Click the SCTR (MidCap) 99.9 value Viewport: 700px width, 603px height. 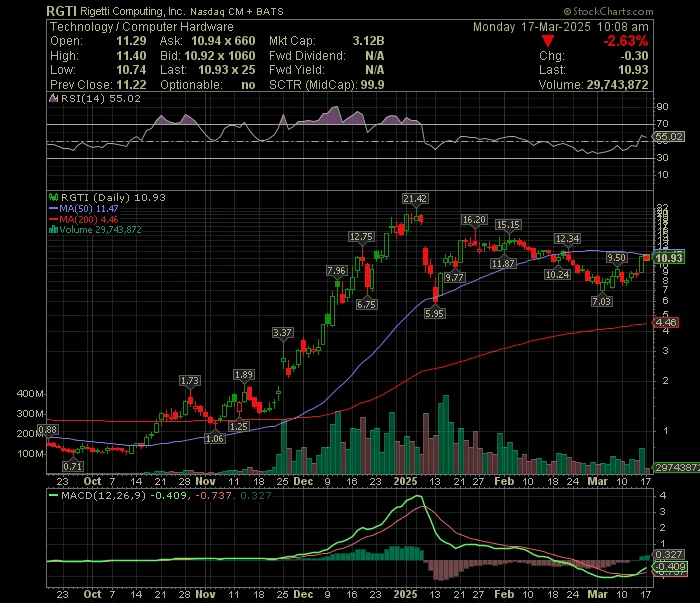[x=372, y=85]
